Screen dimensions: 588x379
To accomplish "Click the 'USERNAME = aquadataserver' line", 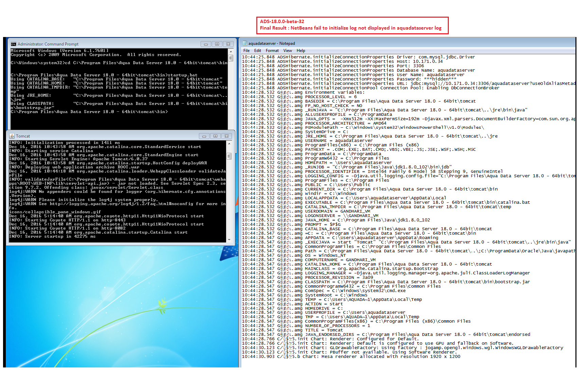I will tap(307, 141).
